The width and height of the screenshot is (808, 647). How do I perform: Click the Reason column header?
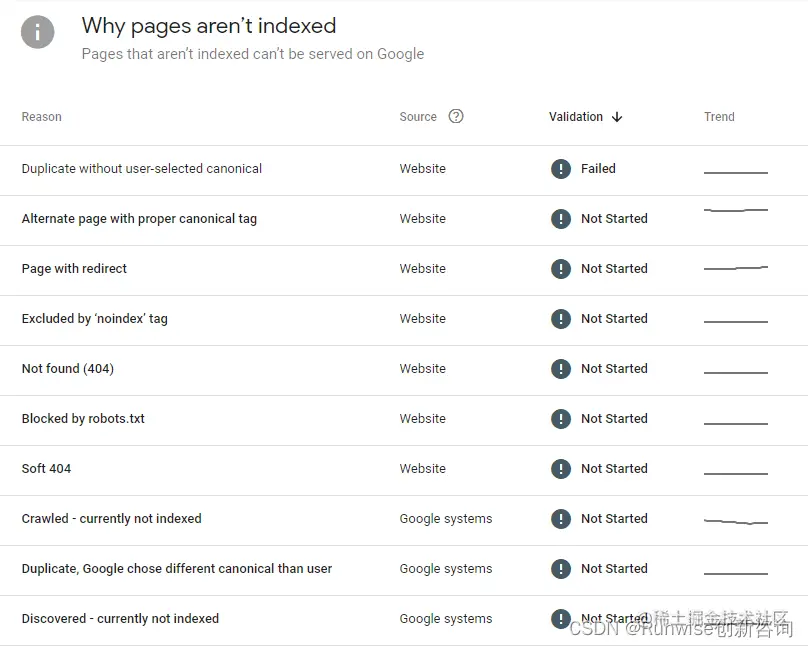pos(41,117)
